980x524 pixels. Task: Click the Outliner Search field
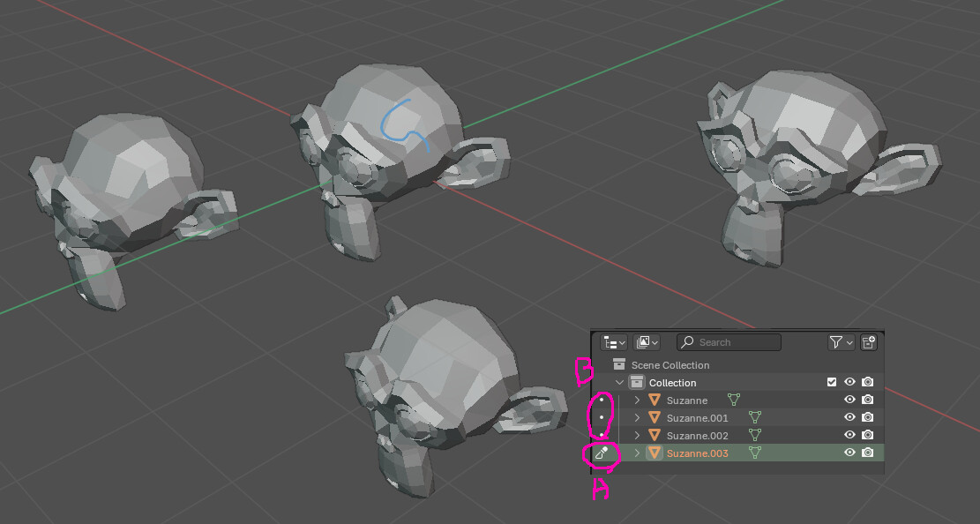(729, 342)
